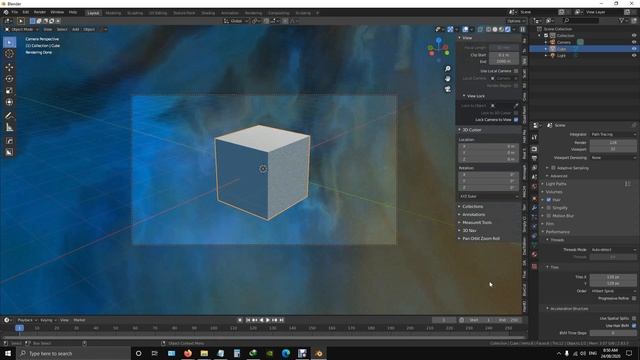640x360 pixels.
Task: Open the Render menu
Action: pyautogui.click(x=40, y=12)
